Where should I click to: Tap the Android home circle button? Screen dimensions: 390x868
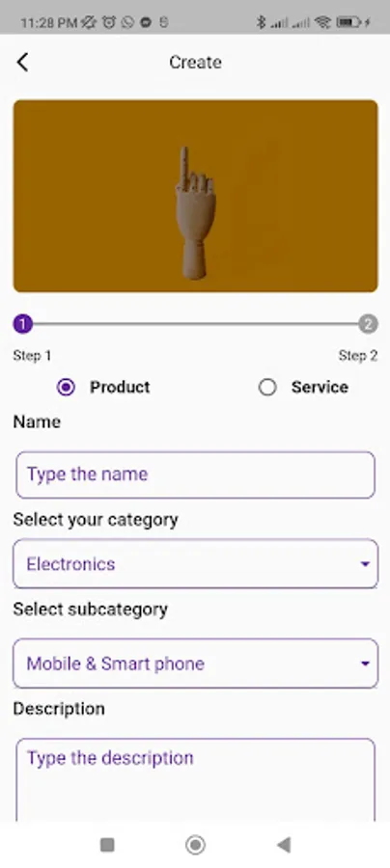pyautogui.click(x=195, y=845)
